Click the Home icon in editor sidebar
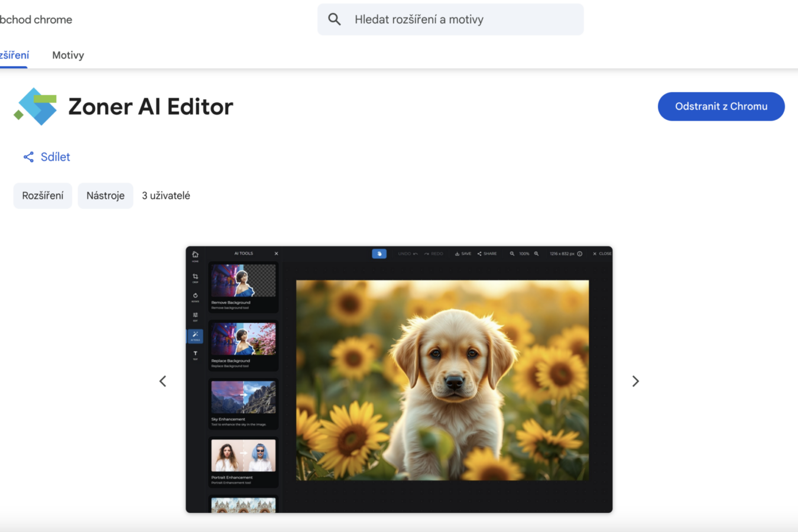798x532 pixels. 195,255
